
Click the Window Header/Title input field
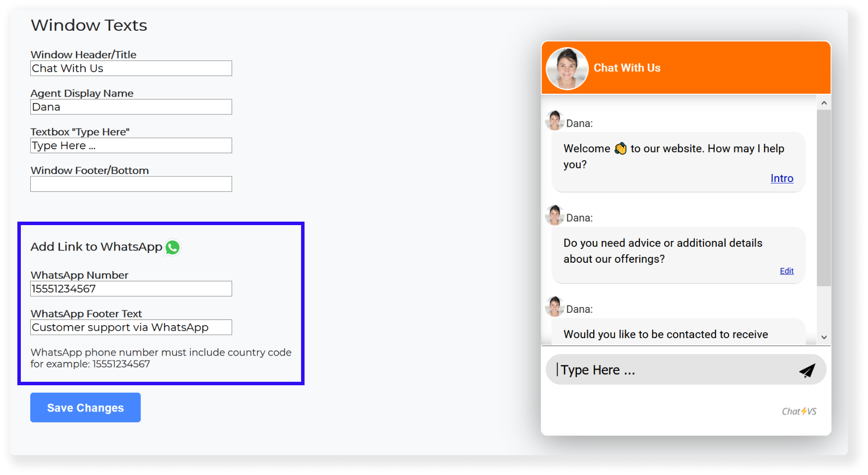click(x=131, y=68)
